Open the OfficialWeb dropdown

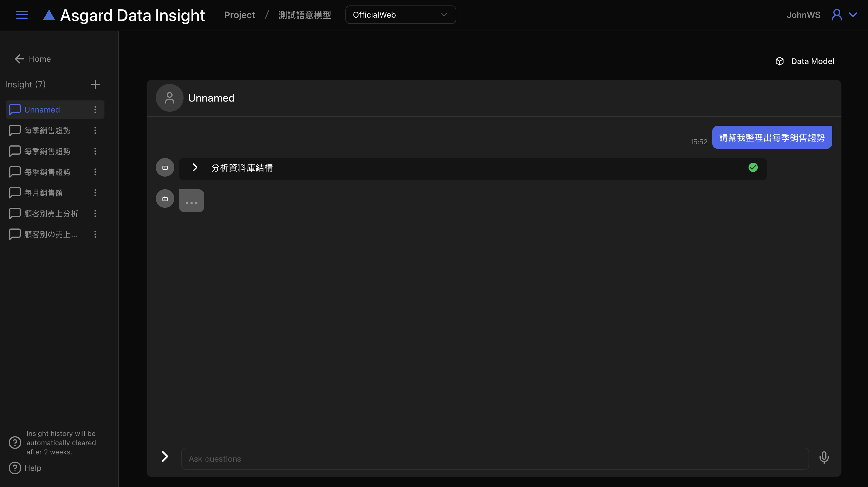coord(400,15)
